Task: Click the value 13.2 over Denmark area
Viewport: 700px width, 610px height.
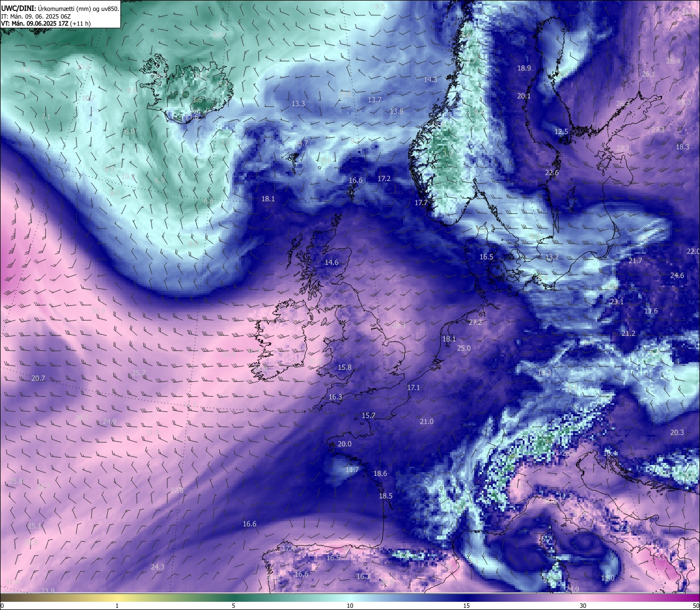Action: (x=552, y=257)
